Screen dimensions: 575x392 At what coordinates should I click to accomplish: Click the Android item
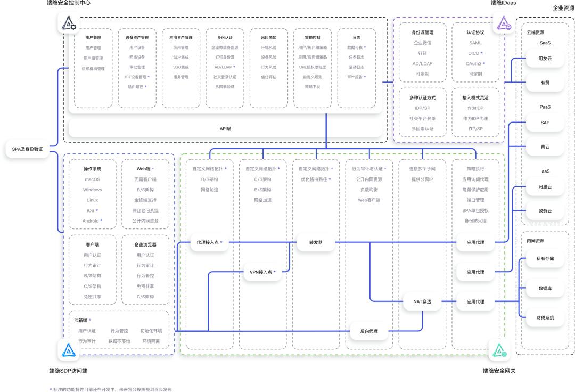tap(91, 220)
